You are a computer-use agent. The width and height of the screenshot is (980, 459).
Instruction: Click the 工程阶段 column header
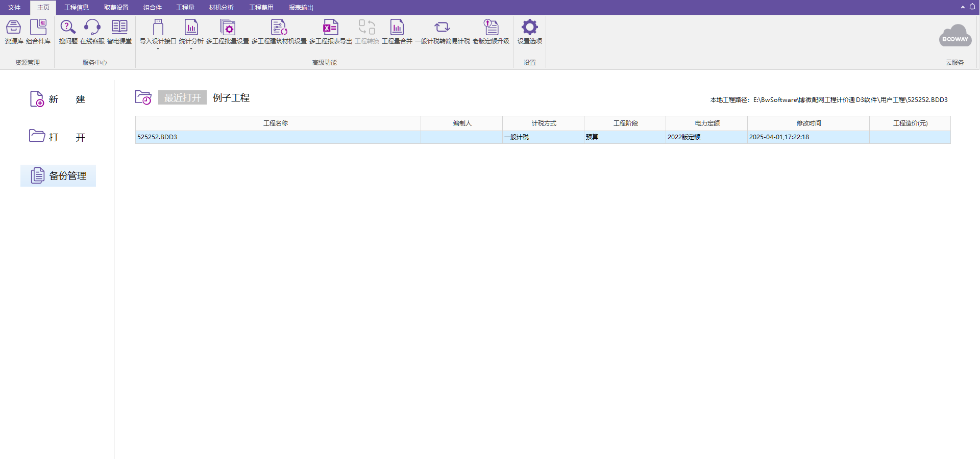625,123
